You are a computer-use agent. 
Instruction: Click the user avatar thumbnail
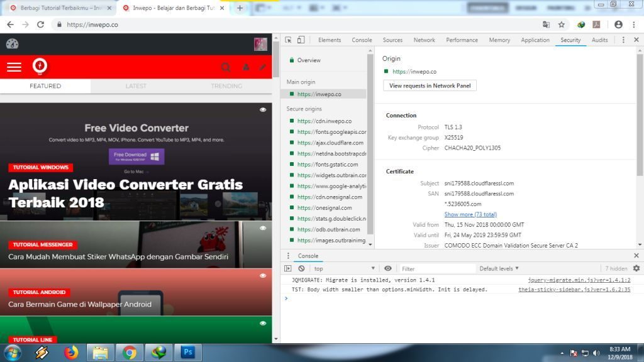(260, 44)
